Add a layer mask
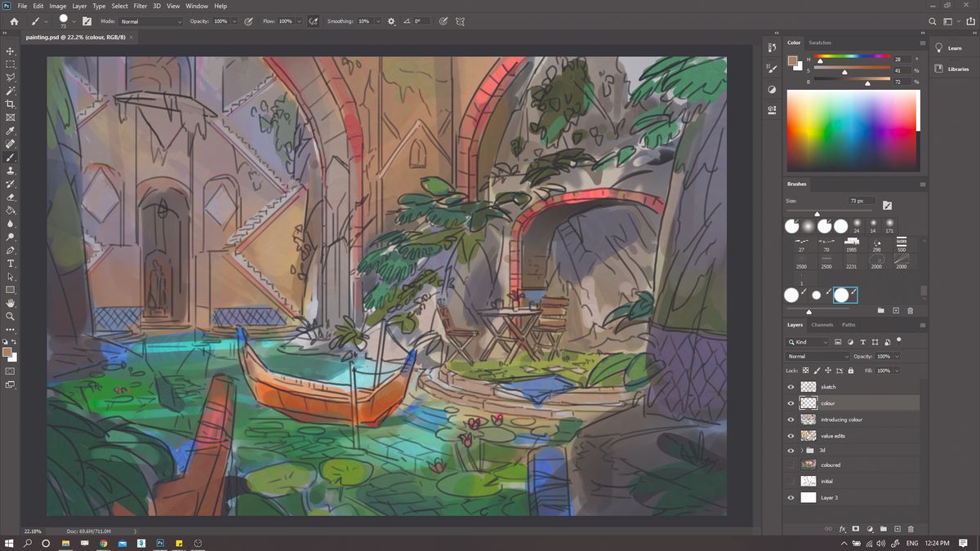This screenshot has width=980, height=551. coord(856,529)
